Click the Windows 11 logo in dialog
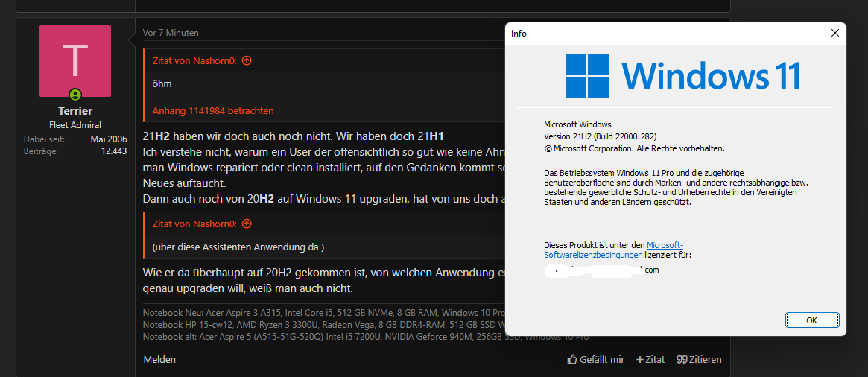Viewport: 868px width, 377px height. [x=682, y=76]
